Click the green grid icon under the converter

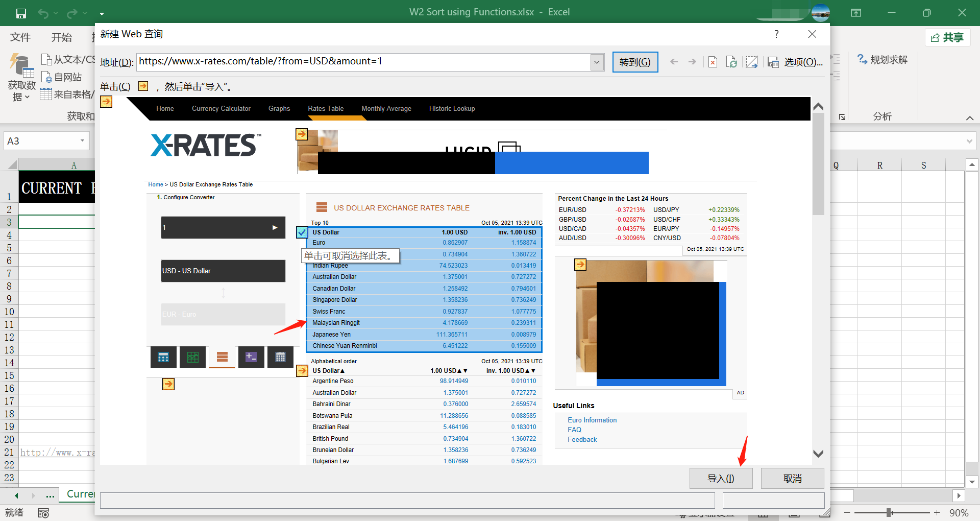(193, 357)
